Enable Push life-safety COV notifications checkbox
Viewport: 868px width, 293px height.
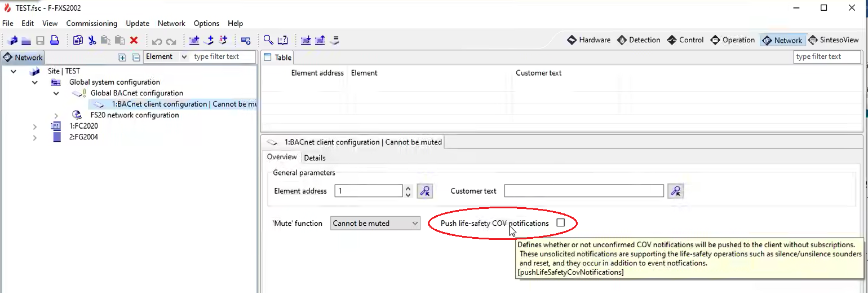[560, 223]
